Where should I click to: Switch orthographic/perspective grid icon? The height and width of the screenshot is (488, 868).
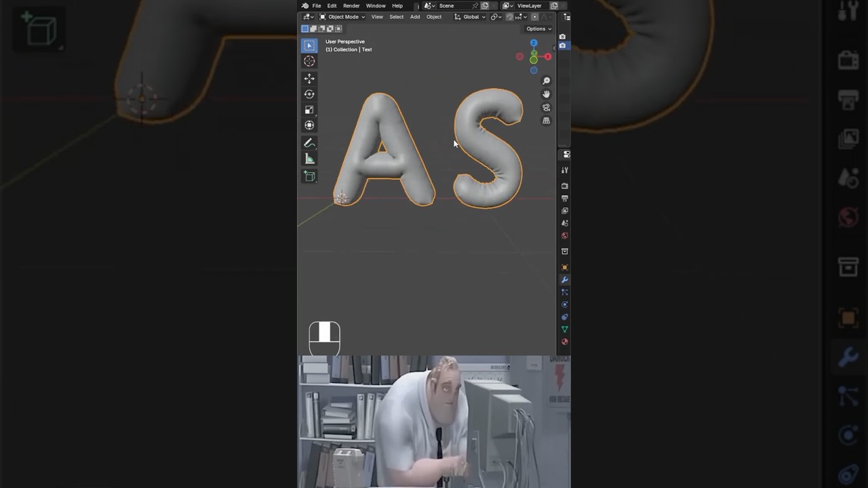click(546, 121)
